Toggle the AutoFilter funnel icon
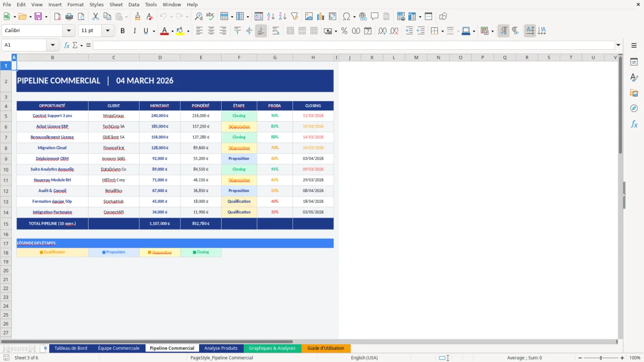 (295, 17)
